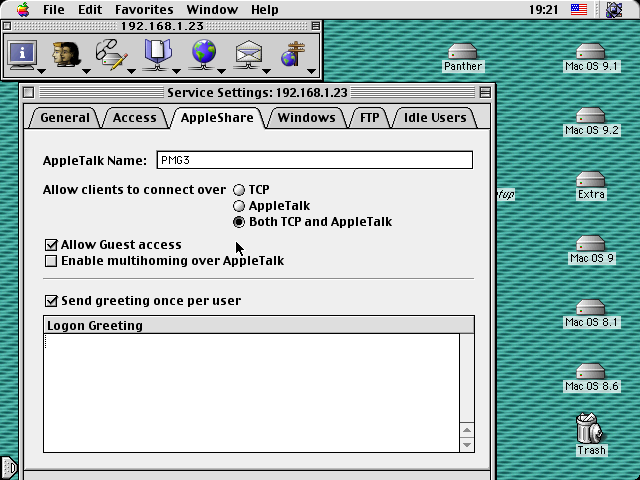Switch to the FTP tab
Viewport: 640px width, 480px height.
pos(369,118)
